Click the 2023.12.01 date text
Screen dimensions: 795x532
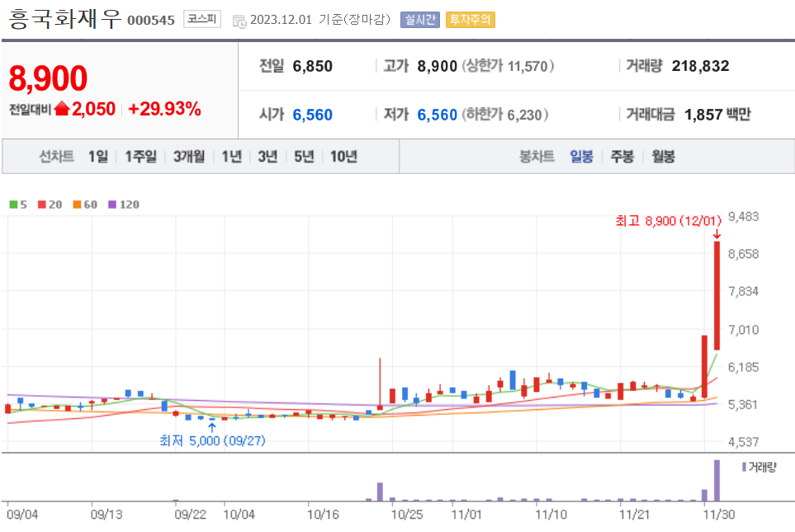(x=281, y=20)
